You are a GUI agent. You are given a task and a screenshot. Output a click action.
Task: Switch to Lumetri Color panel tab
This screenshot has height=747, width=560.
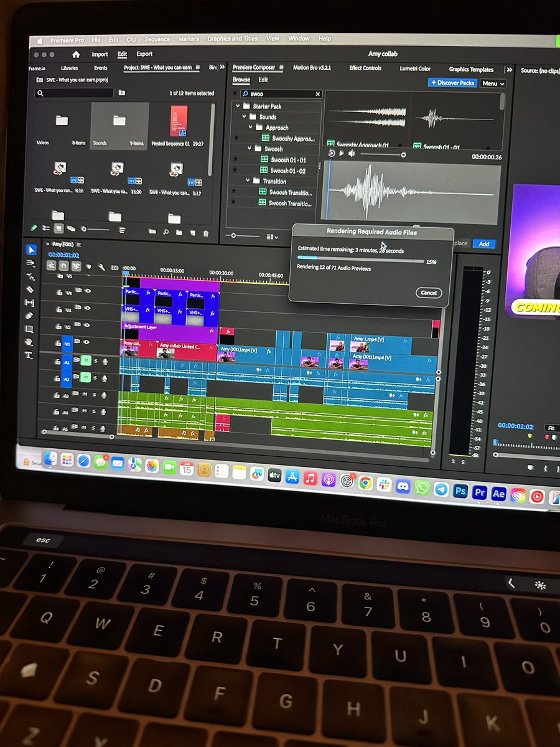(x=415, y=68)
